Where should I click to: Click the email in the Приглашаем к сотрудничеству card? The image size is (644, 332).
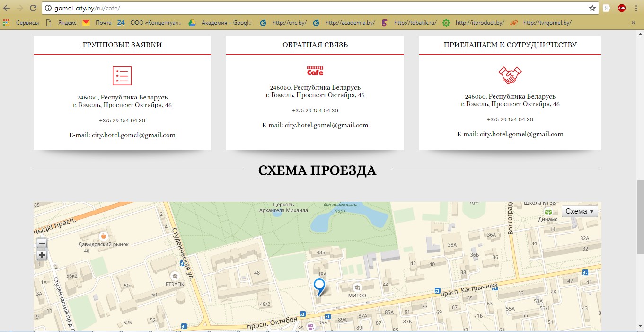[510, 134]
